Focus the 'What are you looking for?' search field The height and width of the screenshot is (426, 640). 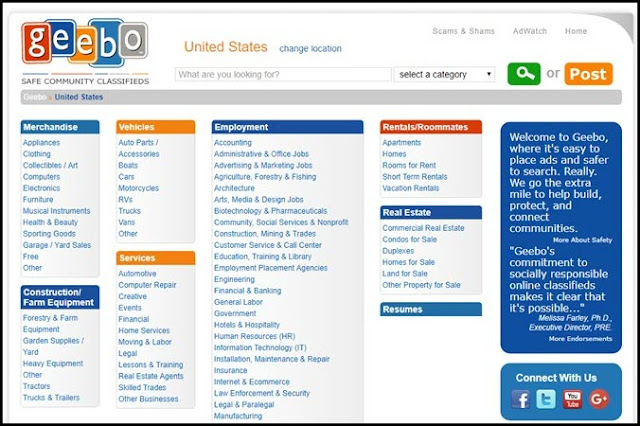coord(283,75)
